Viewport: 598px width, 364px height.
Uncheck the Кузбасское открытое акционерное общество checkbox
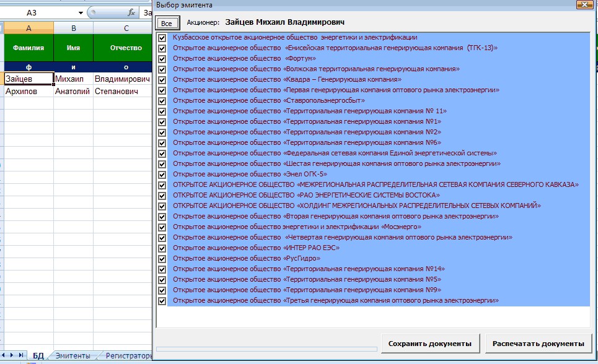(x=162, y=38)
